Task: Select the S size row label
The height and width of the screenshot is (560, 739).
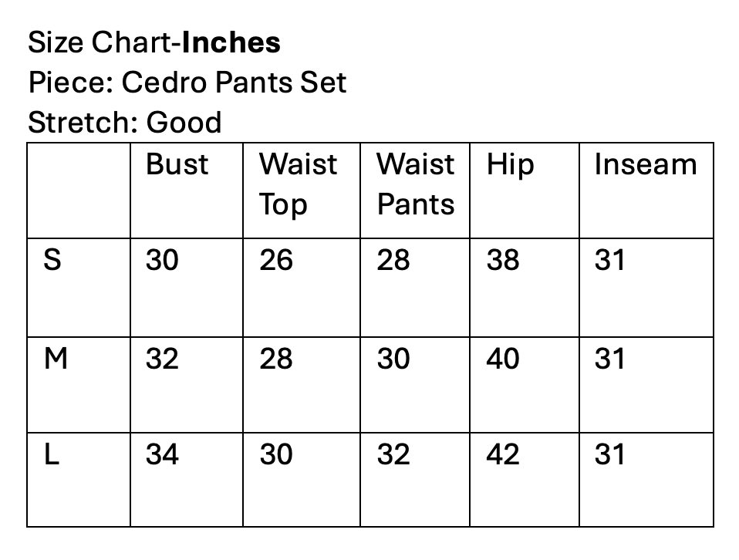Action: pyautogui.click(x=52, y=261)
